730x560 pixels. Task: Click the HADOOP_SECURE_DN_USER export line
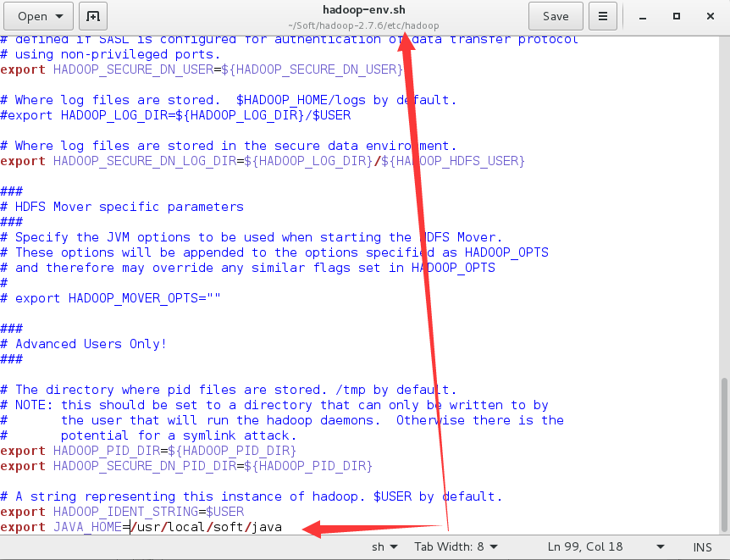(202, 69)
